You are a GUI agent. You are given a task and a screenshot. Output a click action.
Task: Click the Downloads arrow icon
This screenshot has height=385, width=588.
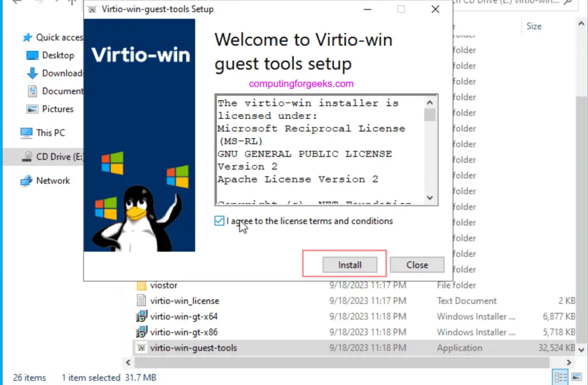coord(32,73)
